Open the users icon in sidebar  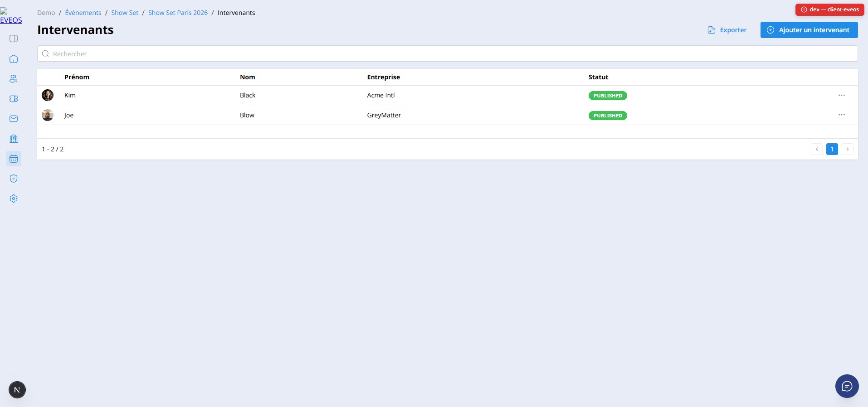pos(14,79)
